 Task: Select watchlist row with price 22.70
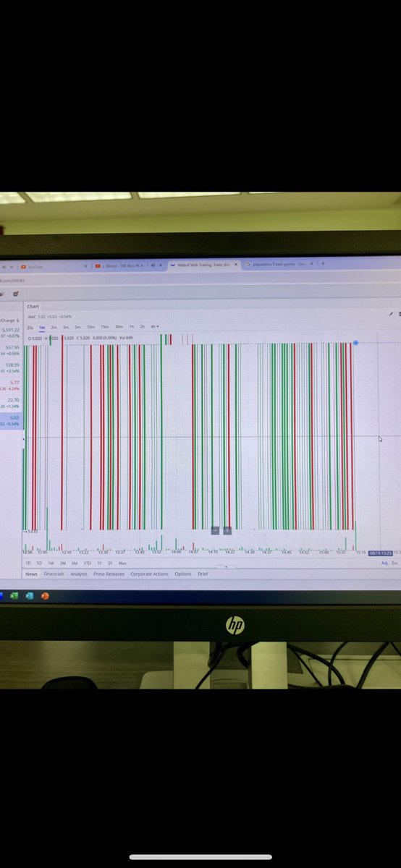(11, 402)
